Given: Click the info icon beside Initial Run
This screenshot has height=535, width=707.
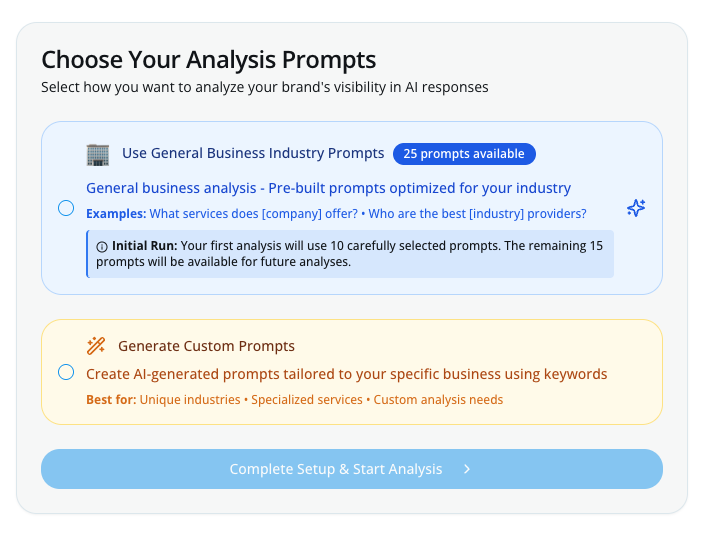Looking at the screenshot, I should 102,246.
